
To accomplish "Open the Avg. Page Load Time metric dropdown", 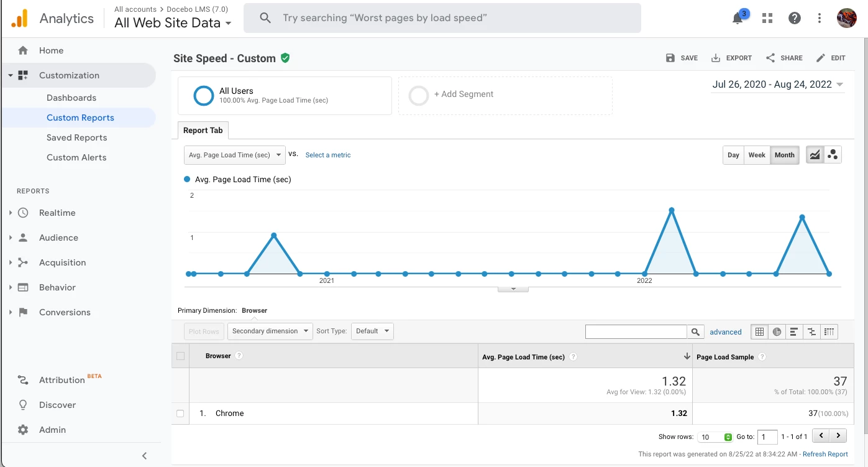I will 234,155.
